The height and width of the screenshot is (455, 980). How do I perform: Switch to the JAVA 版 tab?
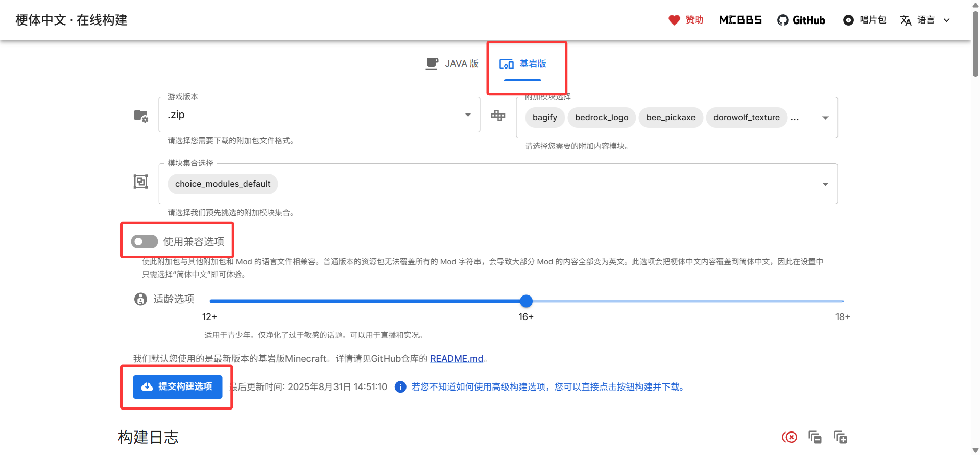click(x=452, y=64)
